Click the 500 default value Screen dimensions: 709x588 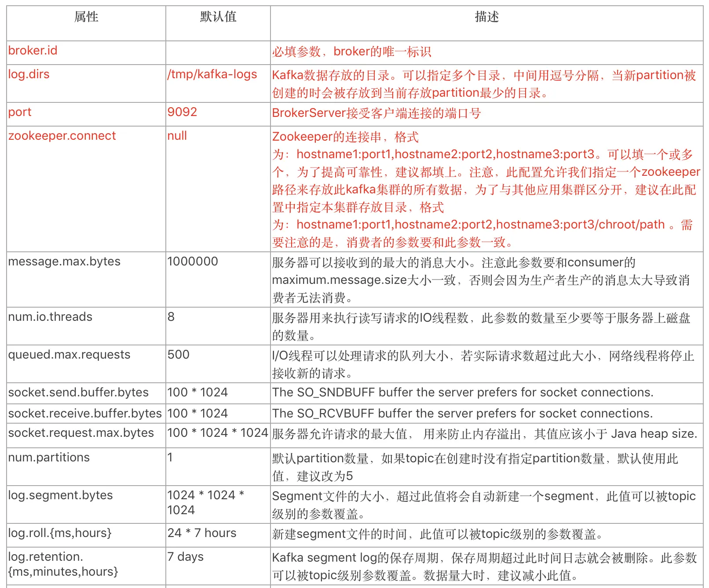click(x=179, y=355)
